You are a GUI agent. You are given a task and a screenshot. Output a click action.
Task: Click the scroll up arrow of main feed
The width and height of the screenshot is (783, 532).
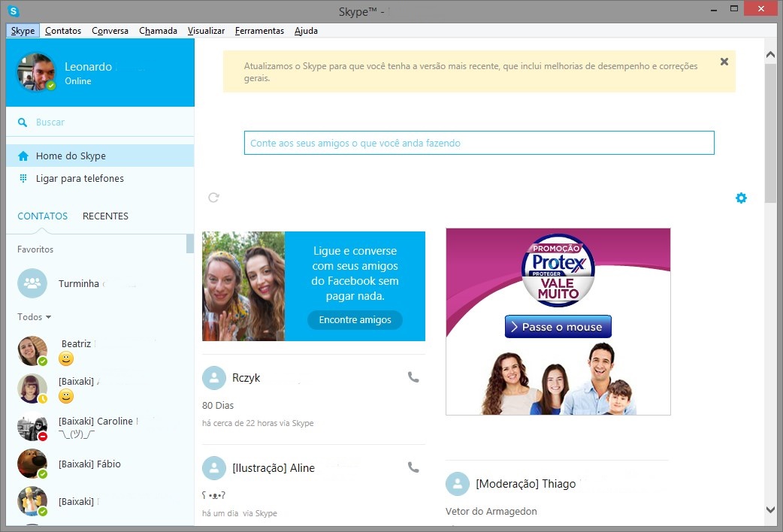tap(770, 54)
